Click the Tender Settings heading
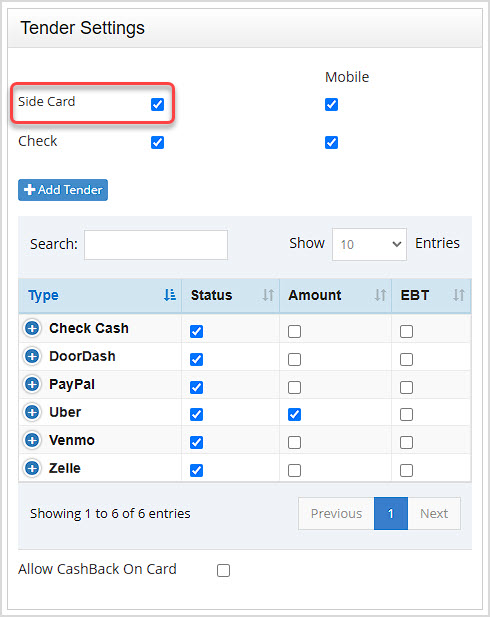The image size is (490, 617). 83,28
